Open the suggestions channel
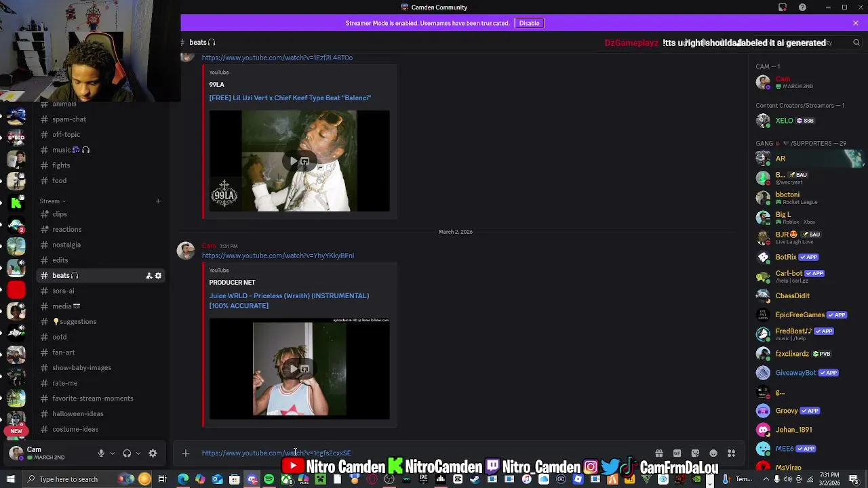Image resolution: width=868 pixels, height=488 pixels. [x=100, y=322]
